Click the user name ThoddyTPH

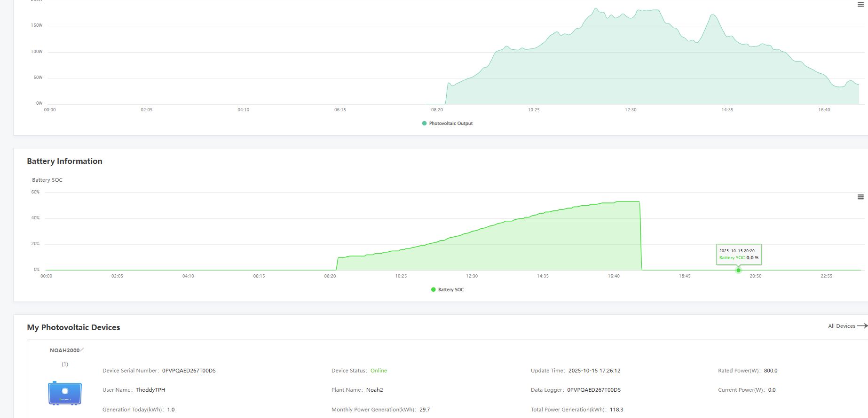tap(150, 390)
